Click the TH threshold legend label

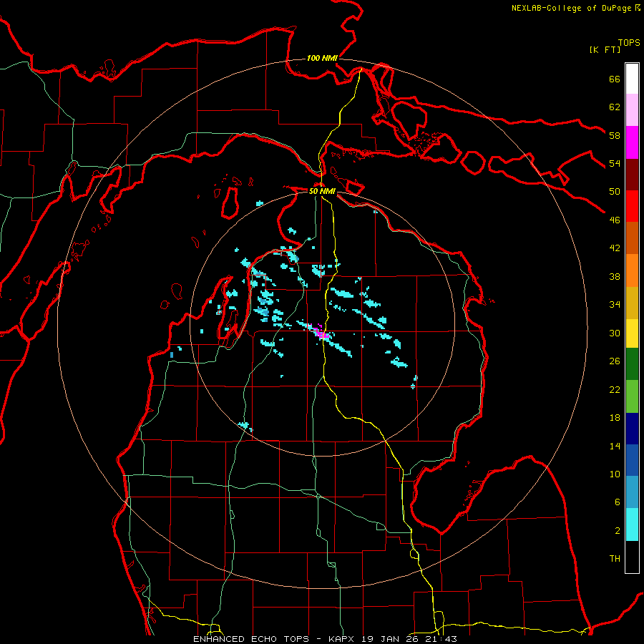pyautogui.click(x=615, y=559)
